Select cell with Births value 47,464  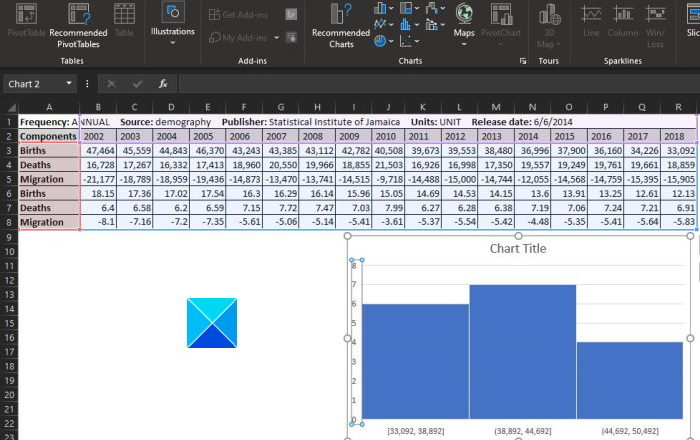click(98, 150)
